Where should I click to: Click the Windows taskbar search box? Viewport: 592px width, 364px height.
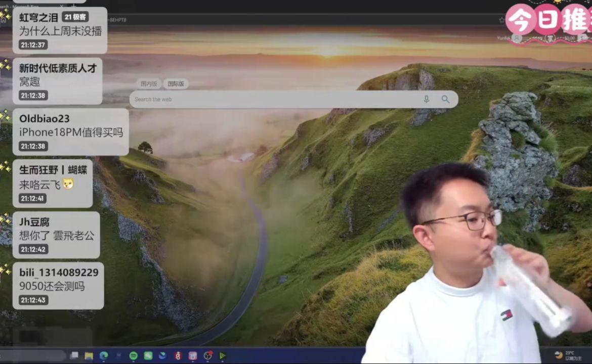point(33,355)
